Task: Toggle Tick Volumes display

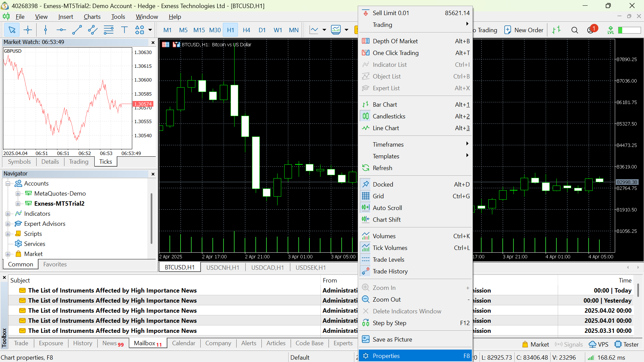Action: tap(415, 248)
